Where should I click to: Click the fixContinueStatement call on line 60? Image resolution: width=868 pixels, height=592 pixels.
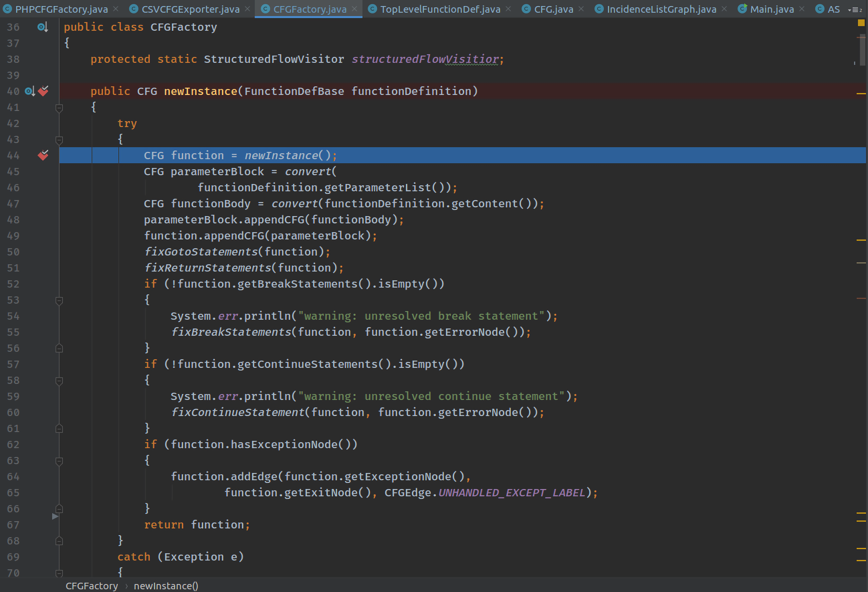237,412
